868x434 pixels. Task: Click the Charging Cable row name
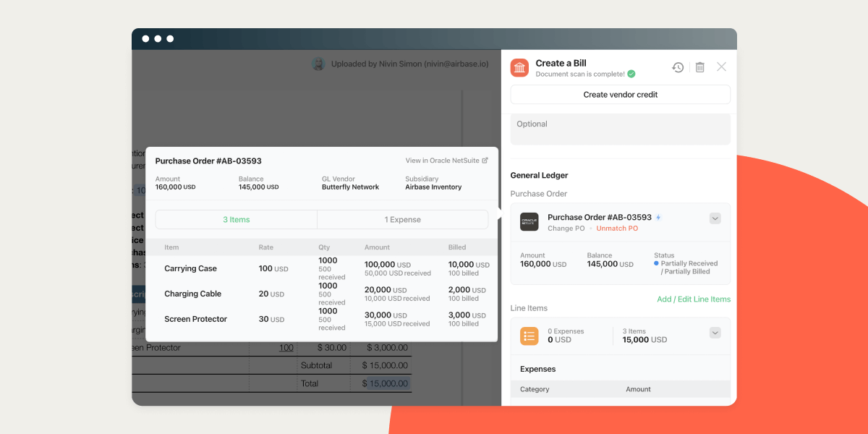192,294
